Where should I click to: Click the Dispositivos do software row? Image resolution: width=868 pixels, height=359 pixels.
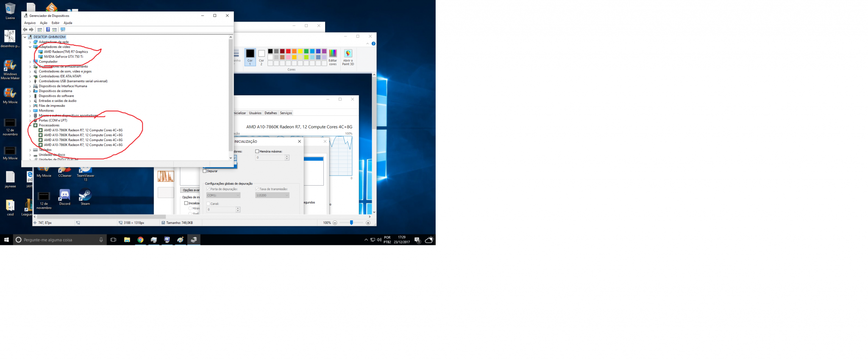coord(56,96)
